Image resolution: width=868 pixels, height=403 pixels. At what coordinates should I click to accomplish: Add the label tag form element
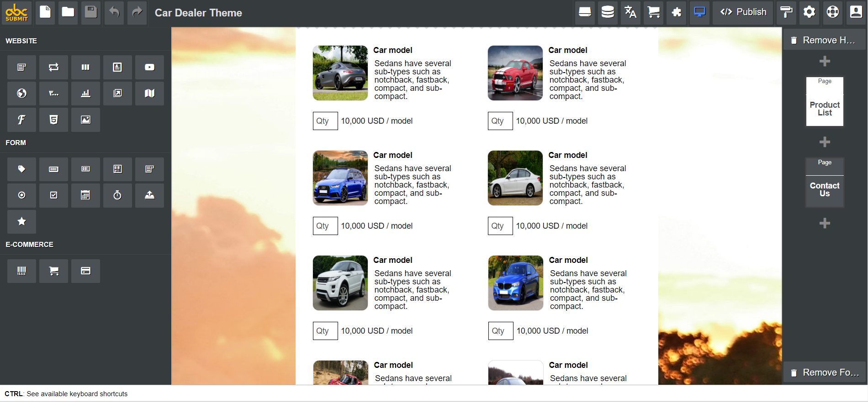pos(21,169)
